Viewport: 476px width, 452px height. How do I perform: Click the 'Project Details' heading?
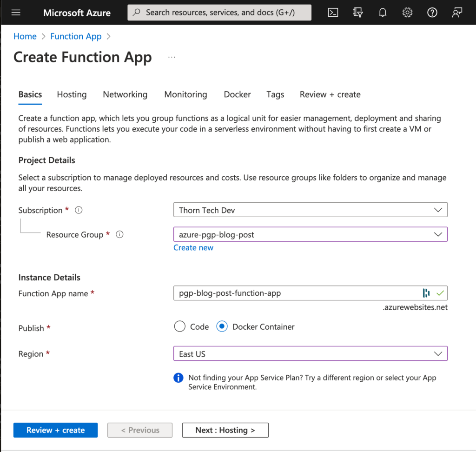tap(47, 160)
